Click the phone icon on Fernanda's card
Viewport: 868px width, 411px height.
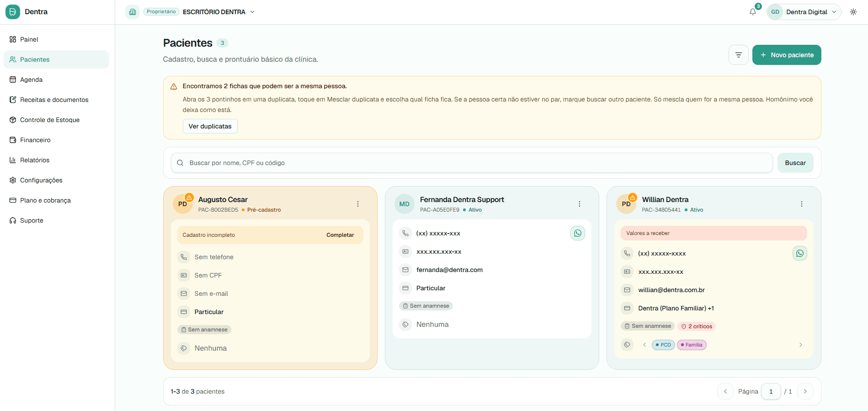[x=405, y=233]
